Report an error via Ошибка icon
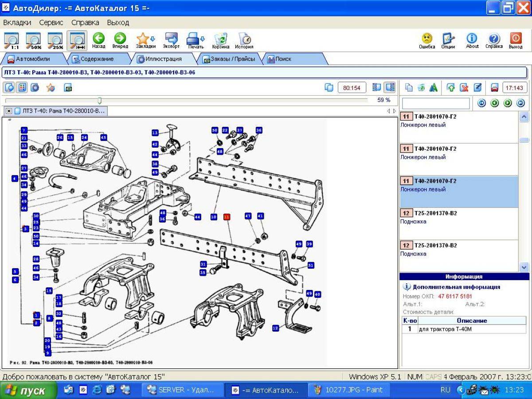The width and height of the screenshot is (532, 399). pyautogui.click(x=427, y=40)
